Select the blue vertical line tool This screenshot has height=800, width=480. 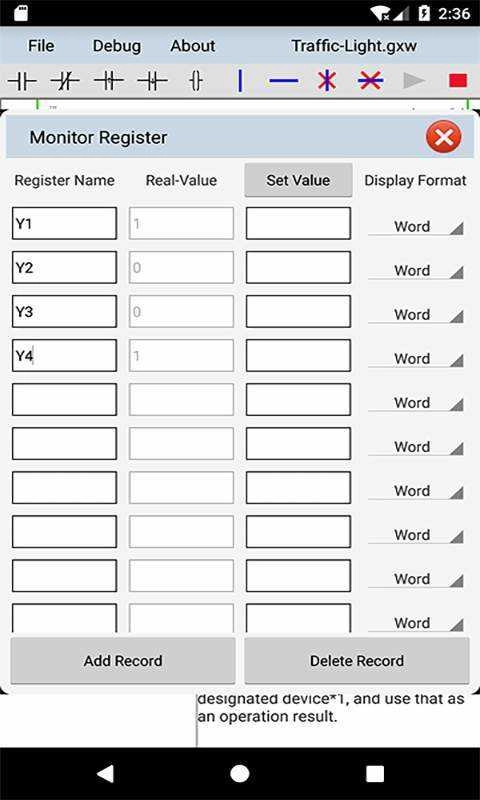point(240,81)
